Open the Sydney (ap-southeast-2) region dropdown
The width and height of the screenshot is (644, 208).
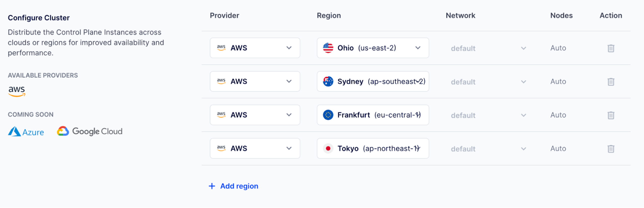tap(373, 81)
